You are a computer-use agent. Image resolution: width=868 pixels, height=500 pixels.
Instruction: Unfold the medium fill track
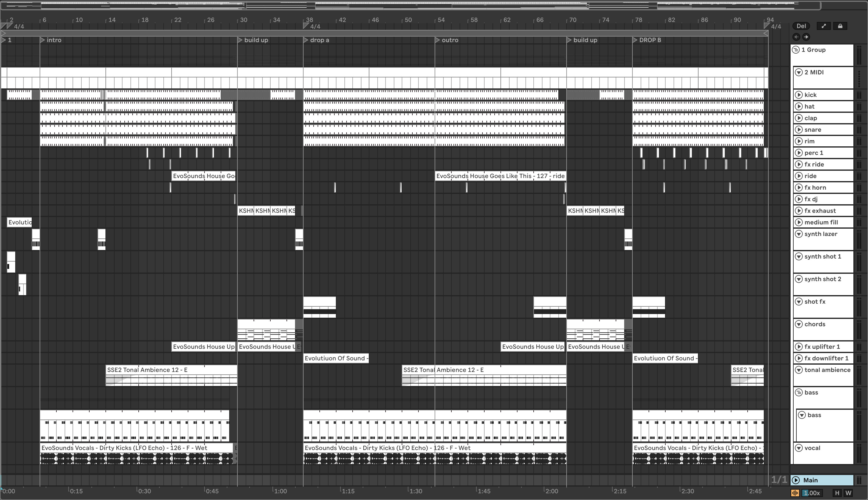pos(799,223)
